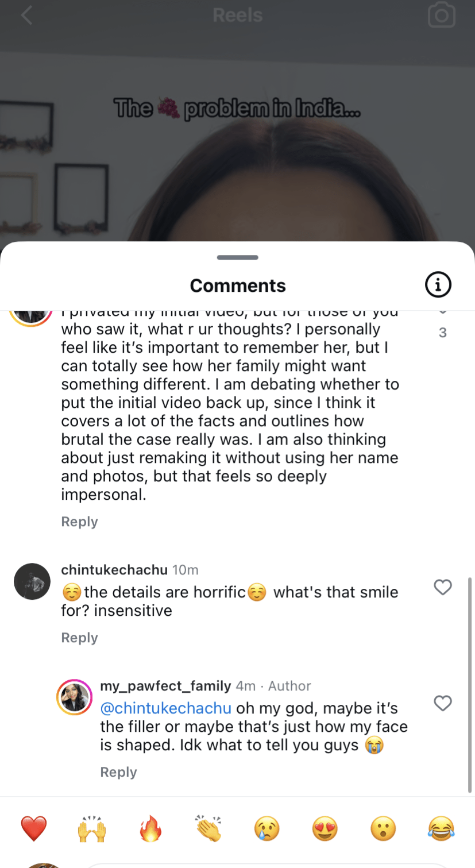475x868 pixels.
Task: Like my_pawfect_family's reply with the heart
Action: (443, 703)
